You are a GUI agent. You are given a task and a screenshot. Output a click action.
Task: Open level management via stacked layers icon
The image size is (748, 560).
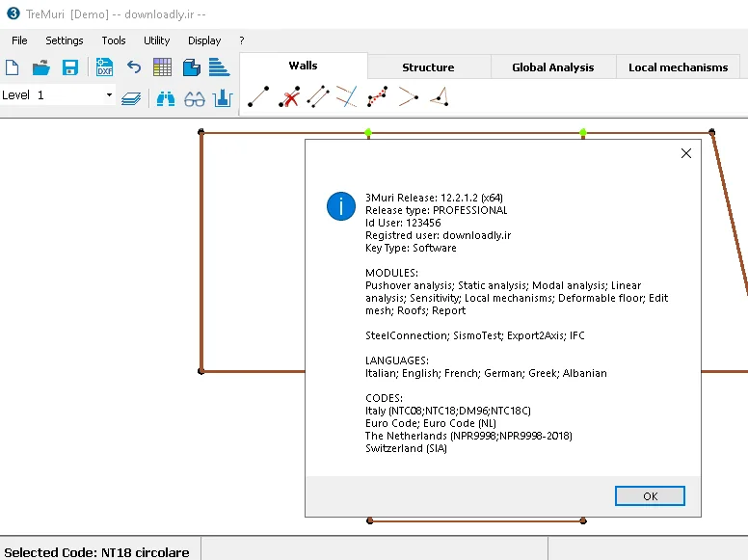coord(131,98)
